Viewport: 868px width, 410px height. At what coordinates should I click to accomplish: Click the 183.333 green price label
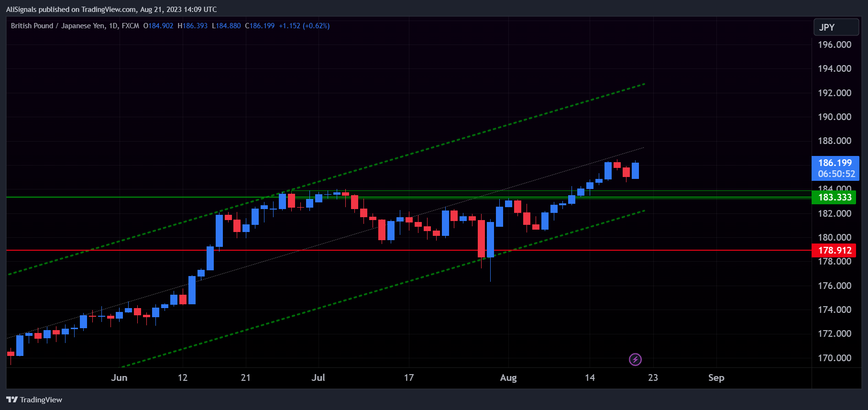click(x=835, y=197)
